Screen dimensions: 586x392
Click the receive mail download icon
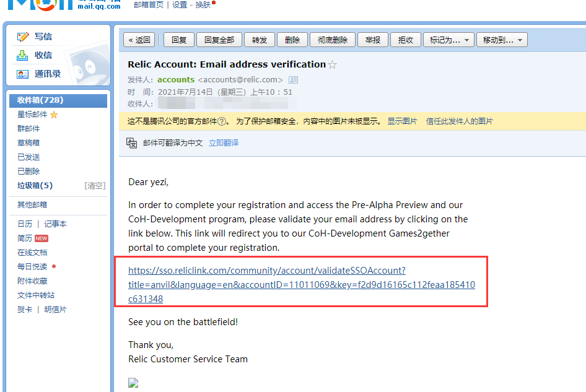pyautogui.click(x=22, y=55)
